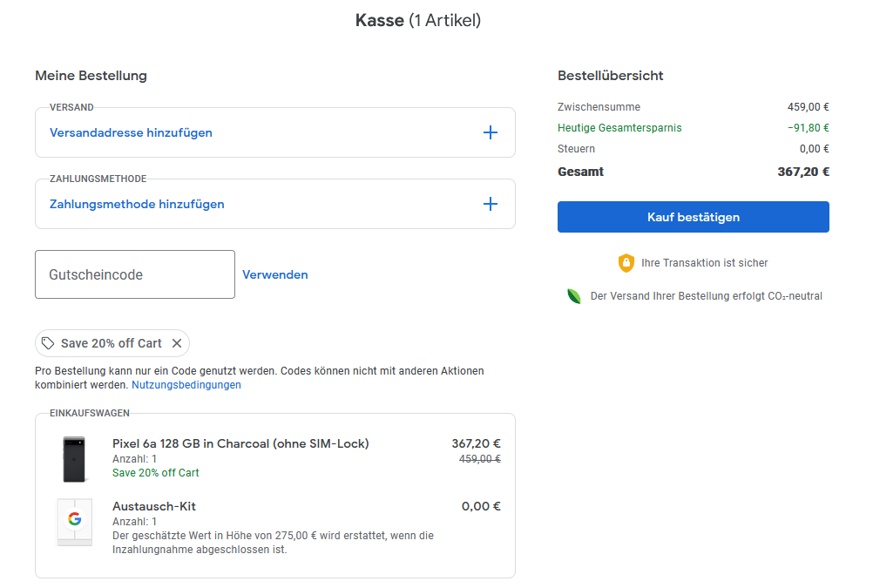Open the Pixel 6a phone thumbnail
873x588 pixels.
74,459
